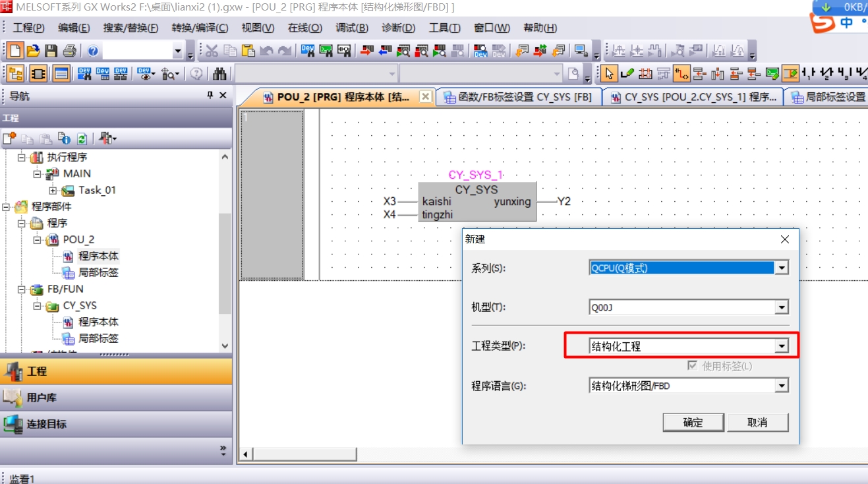Click the 取消 button
The height and width of the screenshot is (484, 868).
click(x=757, y=423)
